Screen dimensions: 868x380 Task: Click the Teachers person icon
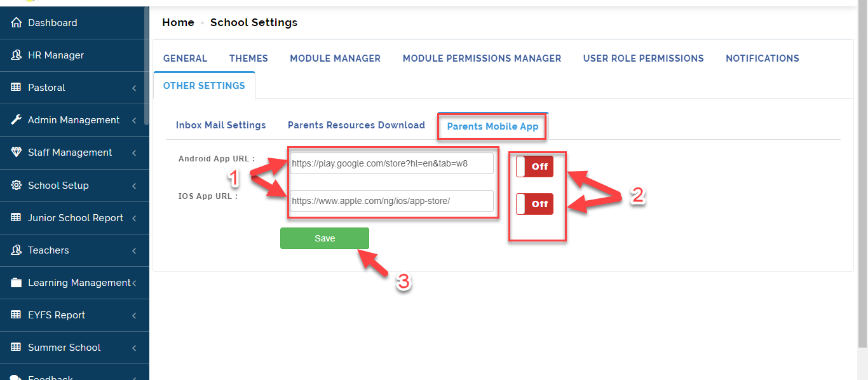pyautogui.click(x=17, y=250)
